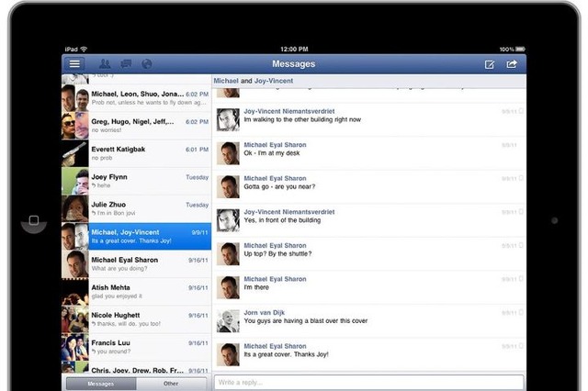Open conversation with Michael, Leon, Shuo, Jona...
The image size is (588, 391).
[137, 98]
